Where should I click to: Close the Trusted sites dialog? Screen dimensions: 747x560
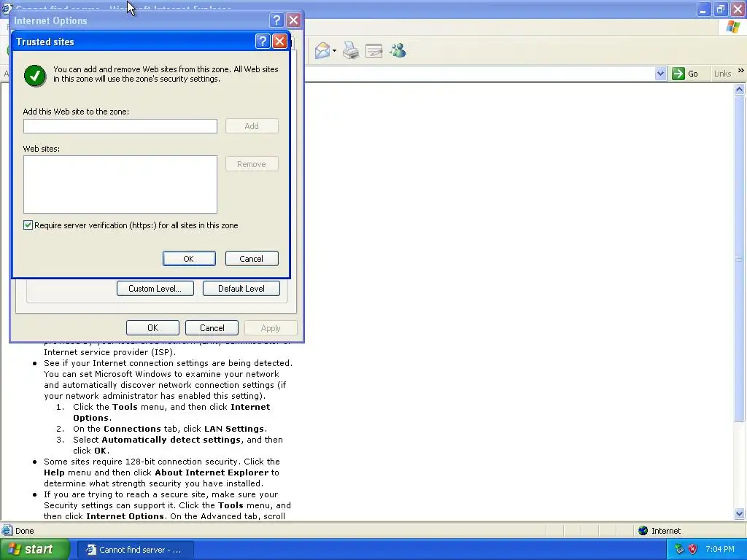[279, 42]
